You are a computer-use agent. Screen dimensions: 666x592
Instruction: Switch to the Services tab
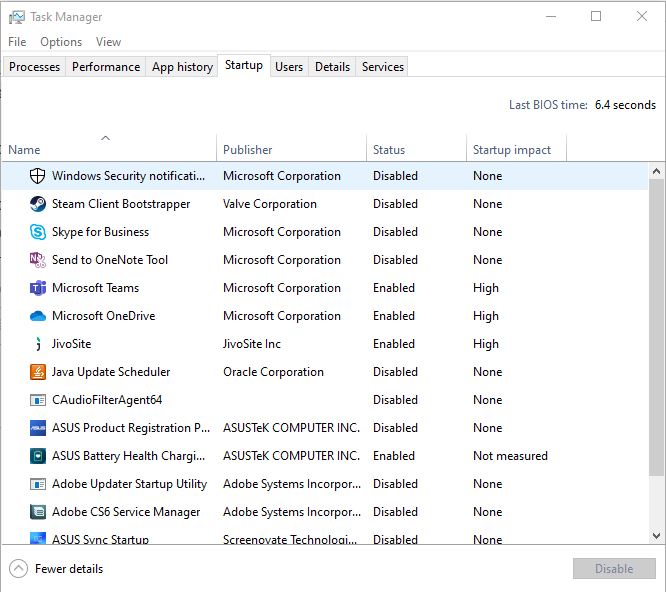tap(383, 67)
